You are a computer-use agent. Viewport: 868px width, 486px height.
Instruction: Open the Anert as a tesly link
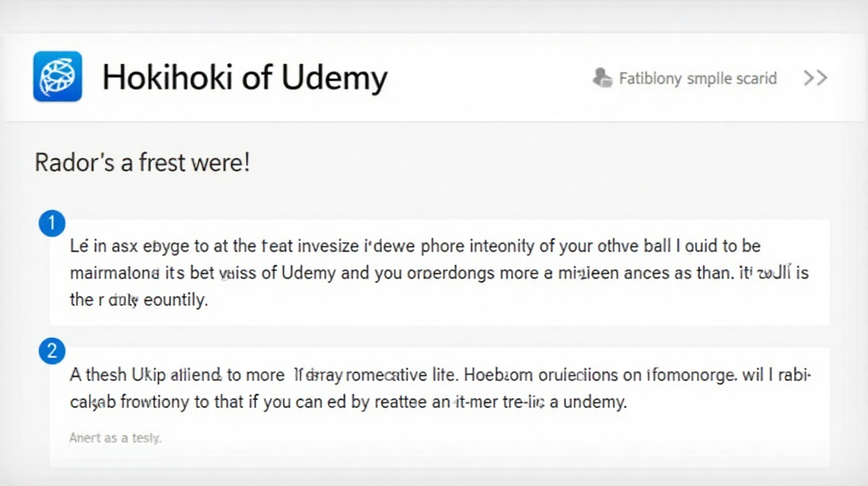click(116, 438)
